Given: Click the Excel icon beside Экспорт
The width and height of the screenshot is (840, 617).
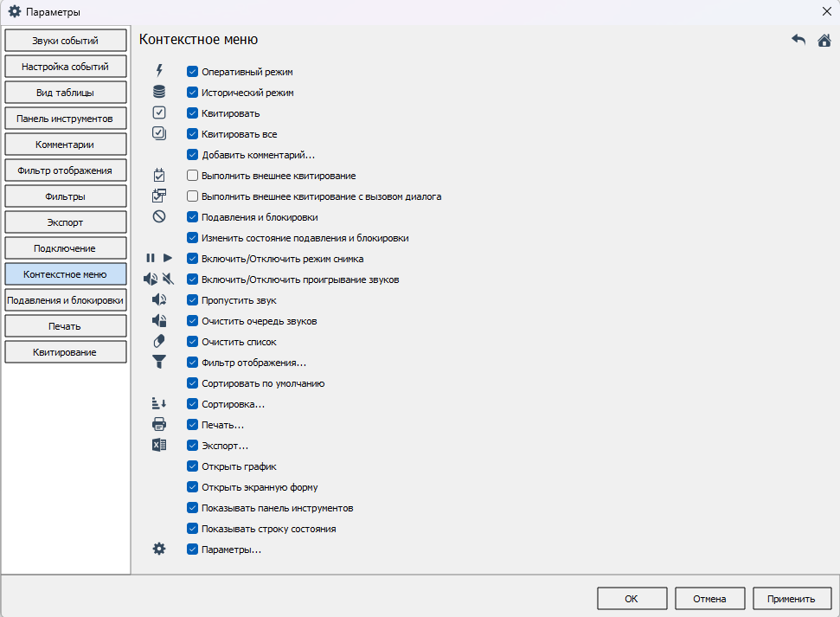Looking at the screenshot, I should (x=158, y=446).
